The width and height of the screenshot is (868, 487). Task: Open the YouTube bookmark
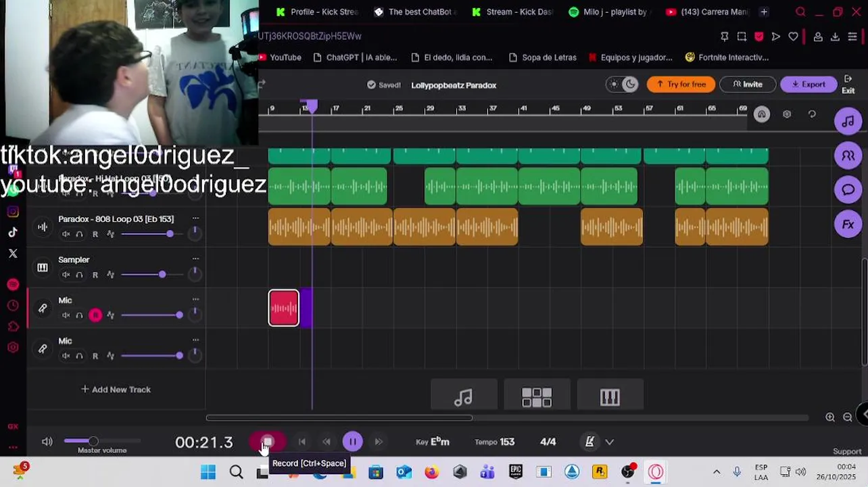[x=279, y=57]
